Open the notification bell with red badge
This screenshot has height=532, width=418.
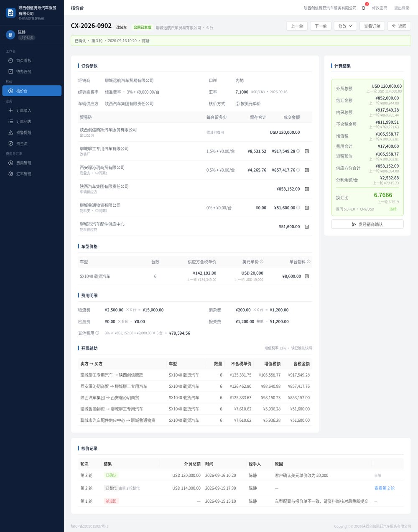coord(363,8)
